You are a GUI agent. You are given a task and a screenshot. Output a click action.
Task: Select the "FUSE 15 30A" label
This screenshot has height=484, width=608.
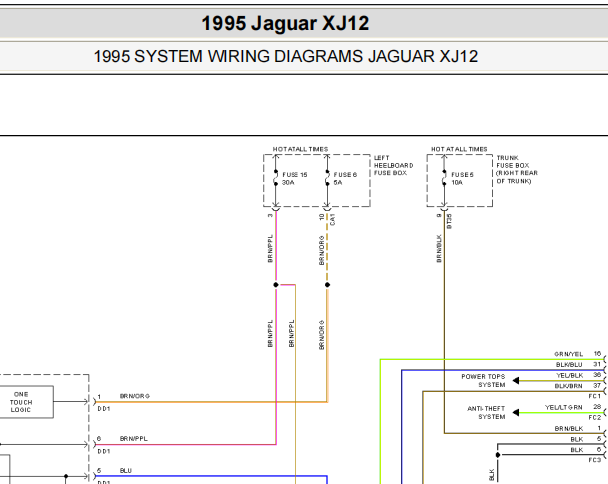(x=294, y=178)
